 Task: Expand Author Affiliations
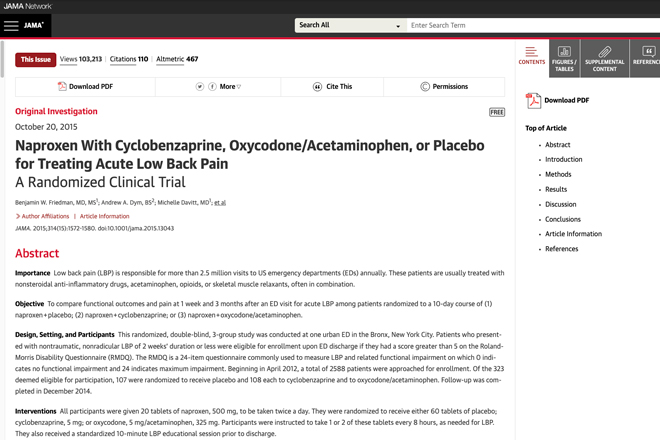(x=43, y=216)
